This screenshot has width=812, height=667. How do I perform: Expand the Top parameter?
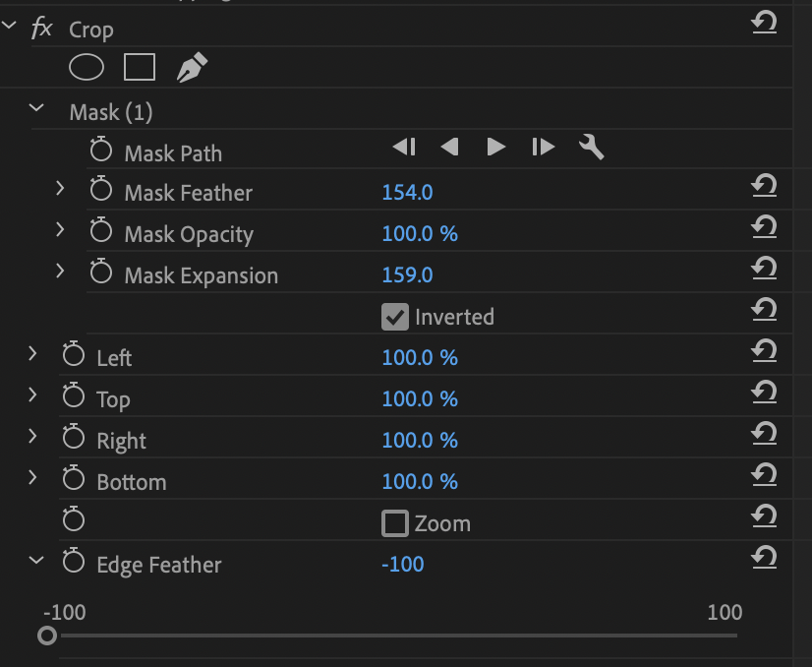tap(32, 394)
